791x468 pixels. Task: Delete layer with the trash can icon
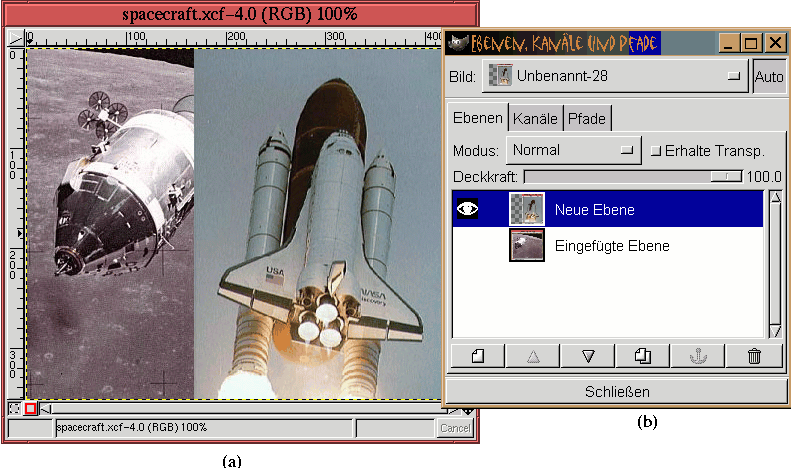pyautogui.click(x=754, y=356)
